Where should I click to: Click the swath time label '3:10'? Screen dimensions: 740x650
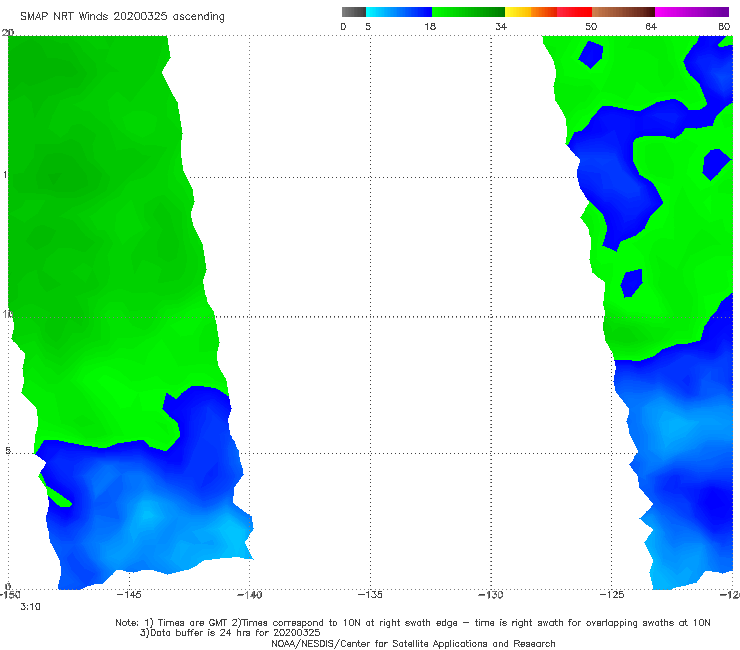(30, 607)
